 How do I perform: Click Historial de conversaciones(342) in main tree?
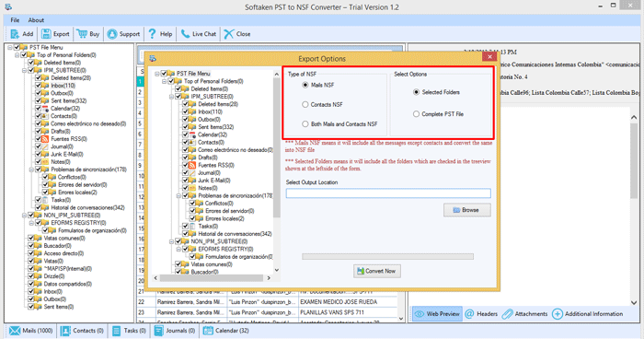(x=87, y=208)
